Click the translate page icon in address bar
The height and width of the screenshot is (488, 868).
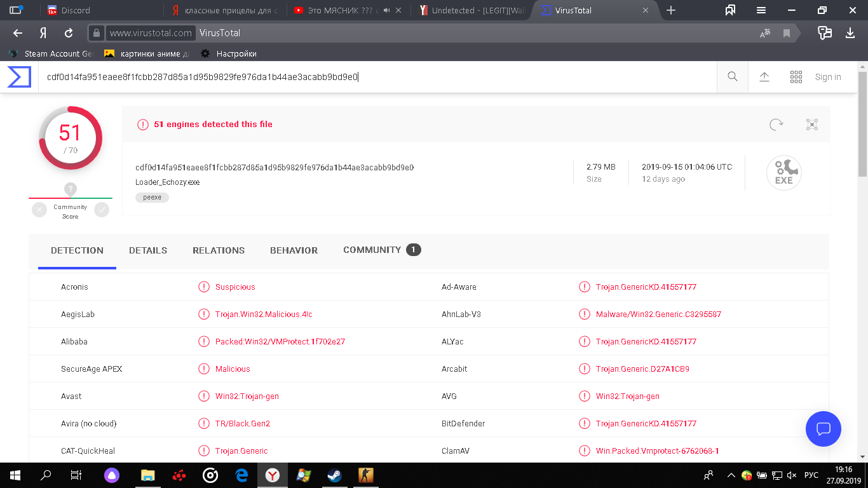pos(765,33)
